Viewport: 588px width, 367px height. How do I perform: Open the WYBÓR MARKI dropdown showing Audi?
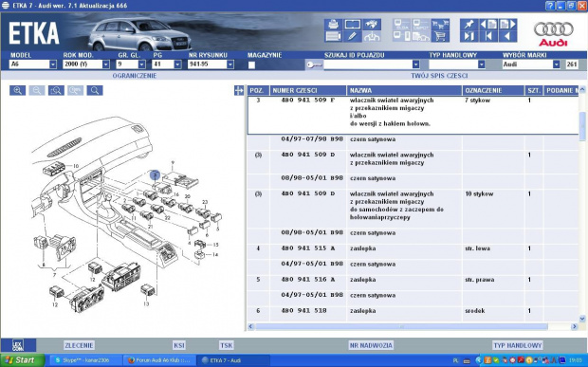(557, 64)
